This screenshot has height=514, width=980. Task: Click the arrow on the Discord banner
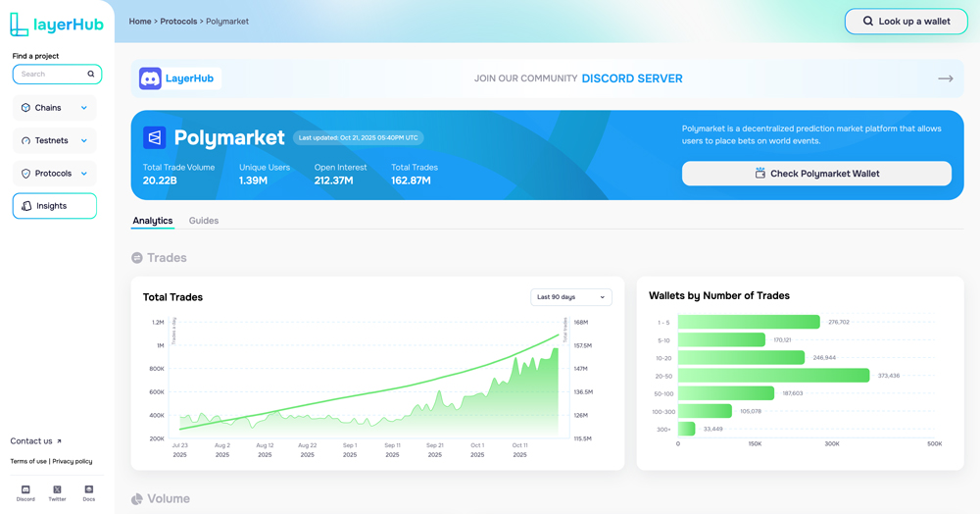click(946, 78)
